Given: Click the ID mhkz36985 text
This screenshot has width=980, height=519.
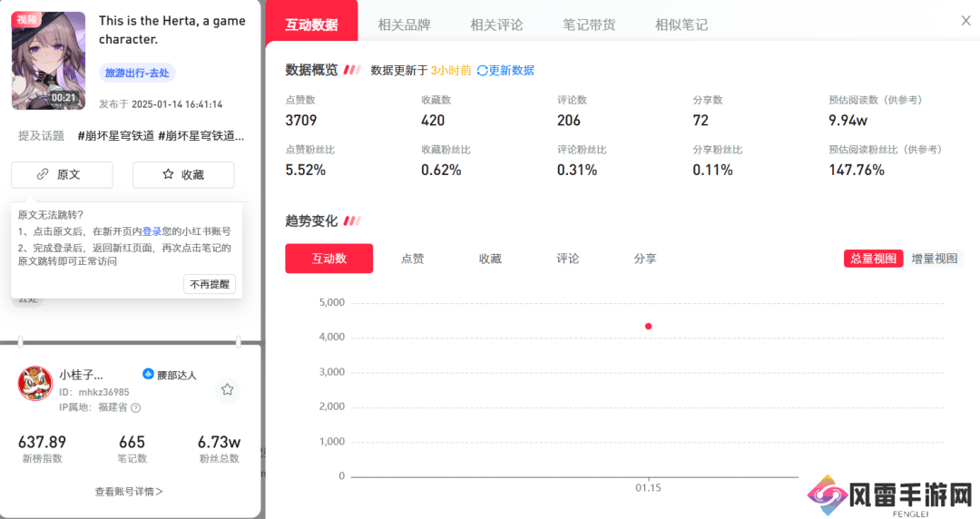Looking at the screenshot, I should [94, 392].
